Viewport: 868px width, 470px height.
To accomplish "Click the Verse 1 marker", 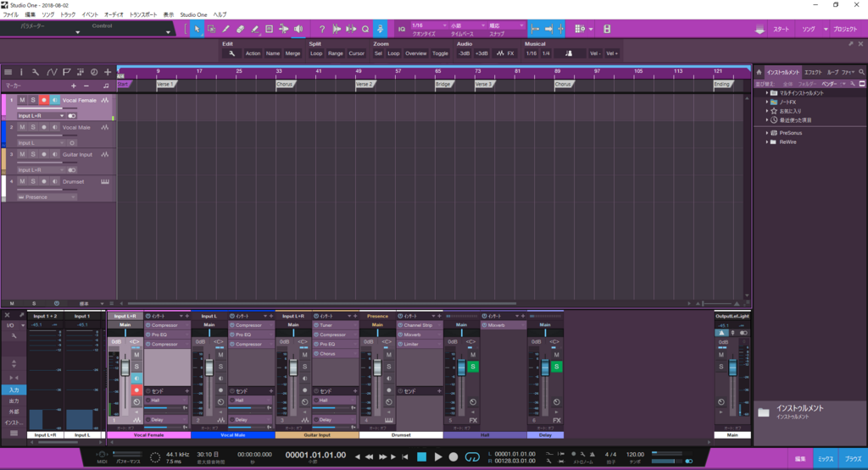I will [165, 84].
